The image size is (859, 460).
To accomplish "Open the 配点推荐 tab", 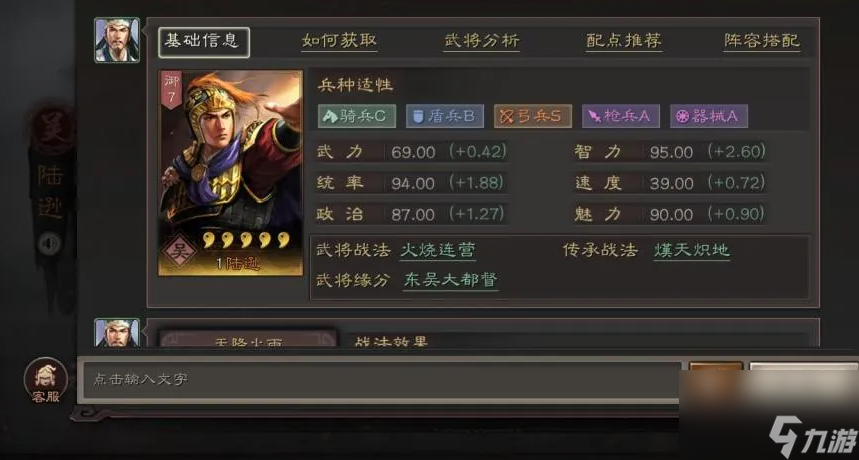I will (x=624, y=41).
